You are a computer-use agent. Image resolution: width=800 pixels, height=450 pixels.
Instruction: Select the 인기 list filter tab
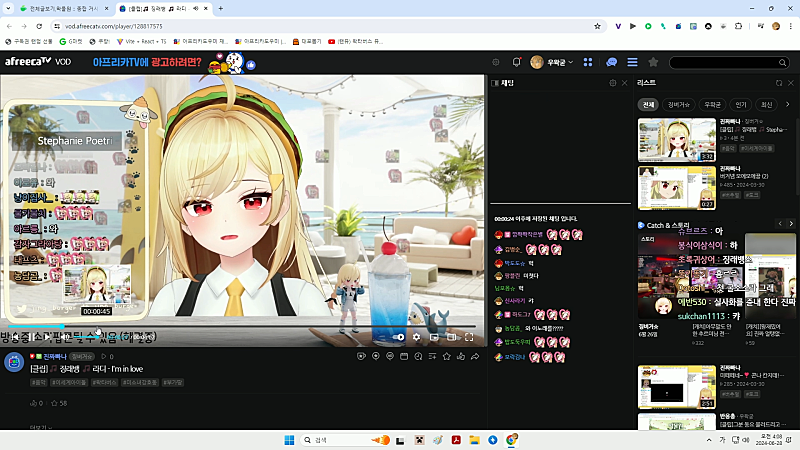pyautogui.click(x=741, y=105)
